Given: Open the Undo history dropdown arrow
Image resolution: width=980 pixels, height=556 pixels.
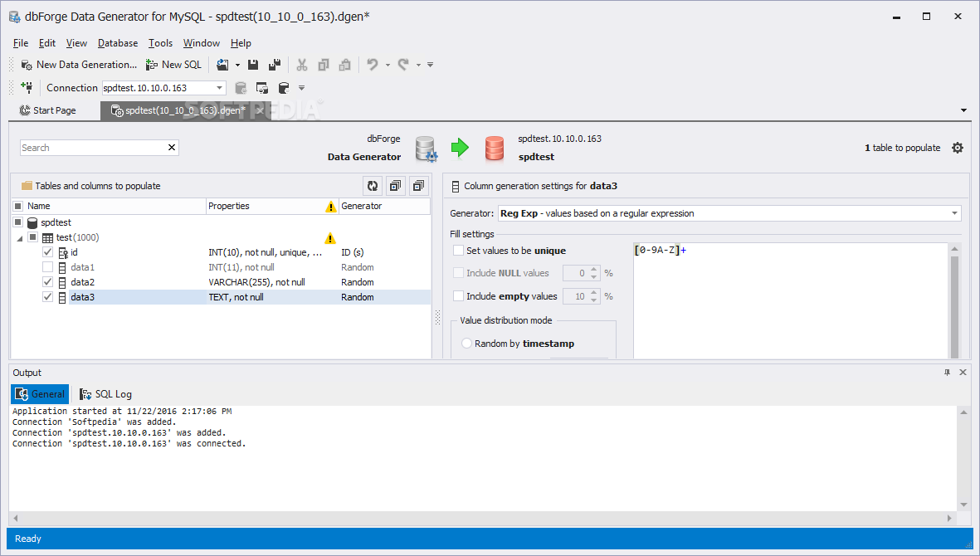Looking at the screenshot, I should (x=388, y=65).
